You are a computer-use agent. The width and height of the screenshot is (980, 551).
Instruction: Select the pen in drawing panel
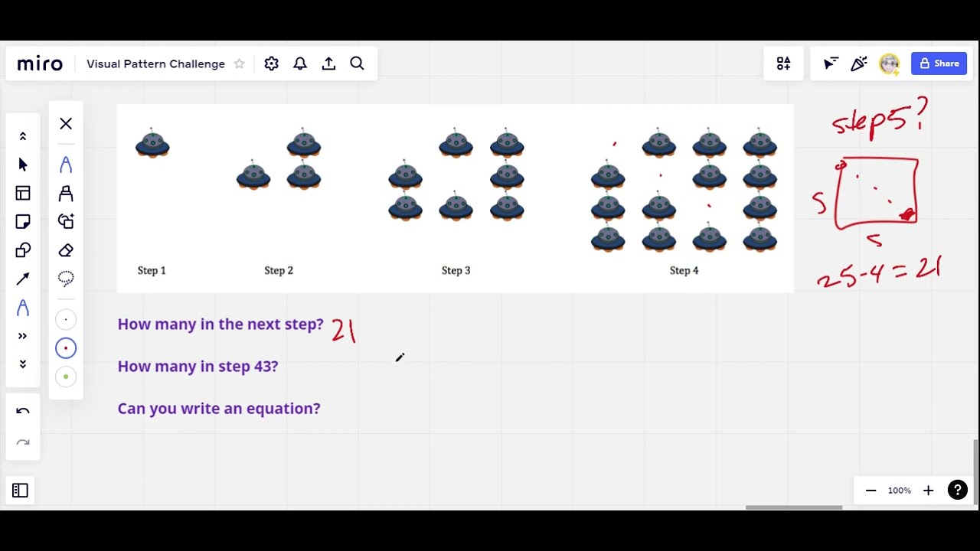pyautogui.click(x=66, y=165)
